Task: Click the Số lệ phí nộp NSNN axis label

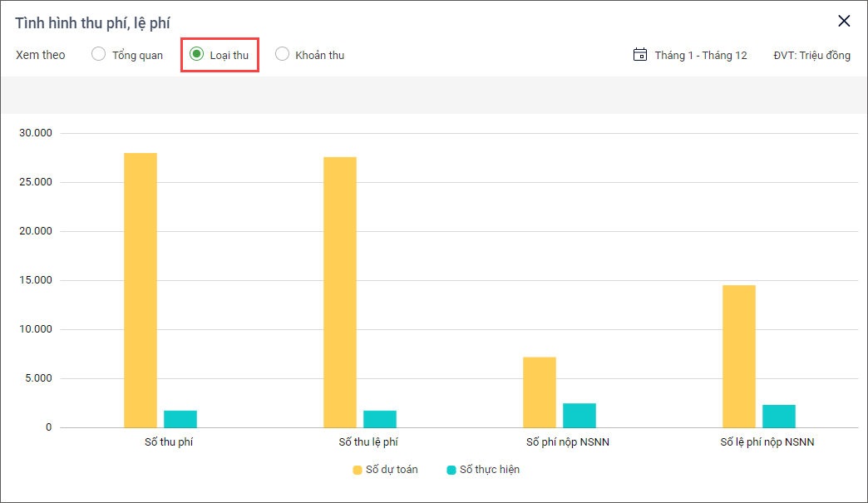Action: (767, 442)
